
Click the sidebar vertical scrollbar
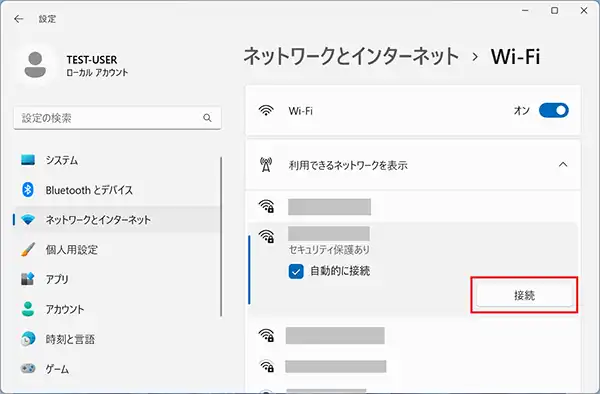[221, 236]
